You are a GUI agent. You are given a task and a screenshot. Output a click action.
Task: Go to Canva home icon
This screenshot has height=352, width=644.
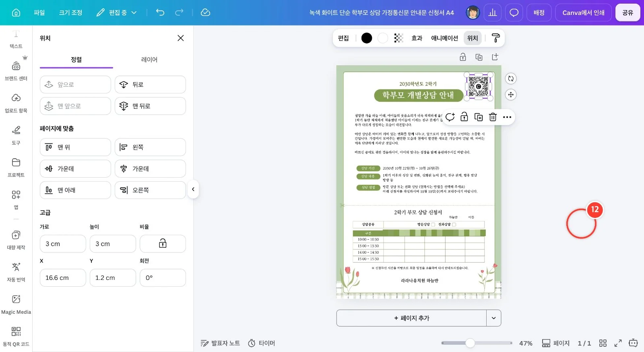click(16, 12)
